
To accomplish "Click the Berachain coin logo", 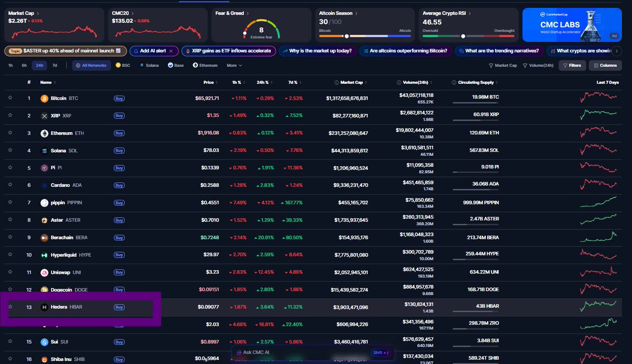I will 44,238.
